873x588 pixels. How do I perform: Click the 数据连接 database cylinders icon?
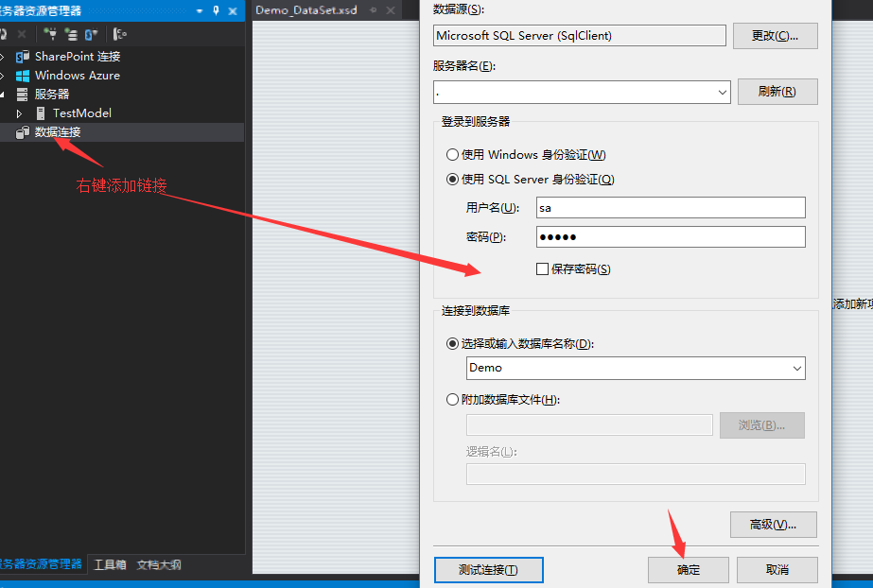click(23, 132)
